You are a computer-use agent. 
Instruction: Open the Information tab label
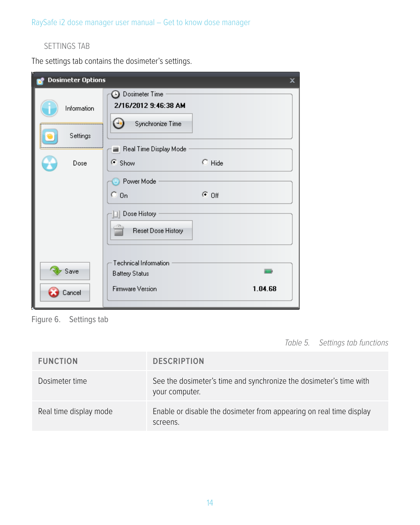pyautogui.click(x=79, y=109)
